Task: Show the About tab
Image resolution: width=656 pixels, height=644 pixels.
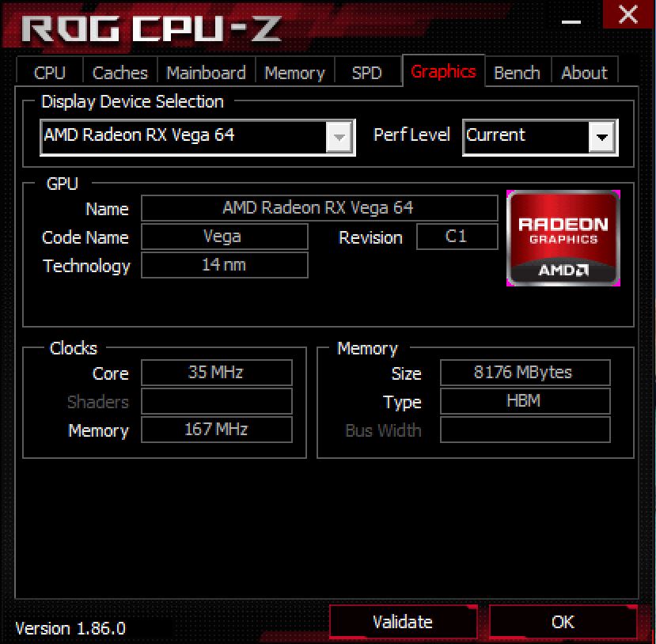Action: tap(585, 73)
